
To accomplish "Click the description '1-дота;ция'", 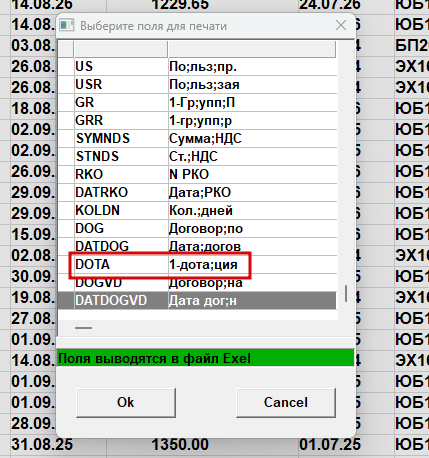I will coord(203,265).
